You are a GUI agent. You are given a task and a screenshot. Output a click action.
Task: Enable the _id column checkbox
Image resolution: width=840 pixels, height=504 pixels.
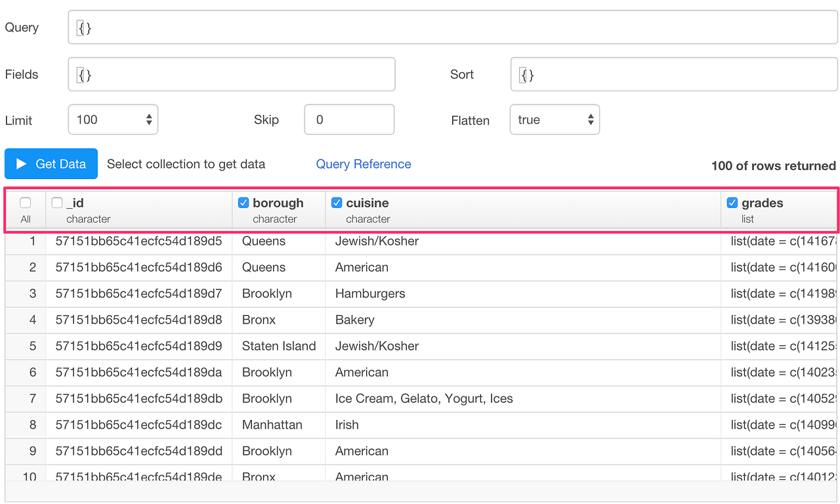click(56, 203)
